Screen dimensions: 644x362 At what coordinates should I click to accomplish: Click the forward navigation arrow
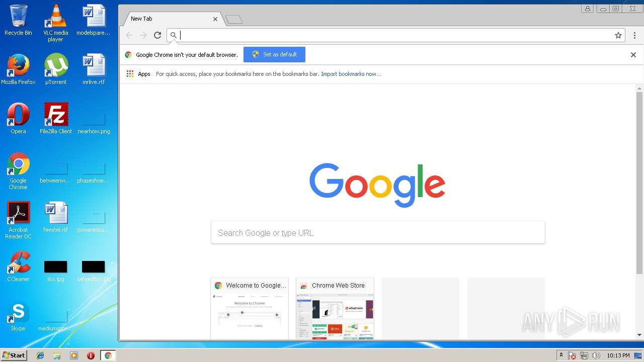pos(143,35)
